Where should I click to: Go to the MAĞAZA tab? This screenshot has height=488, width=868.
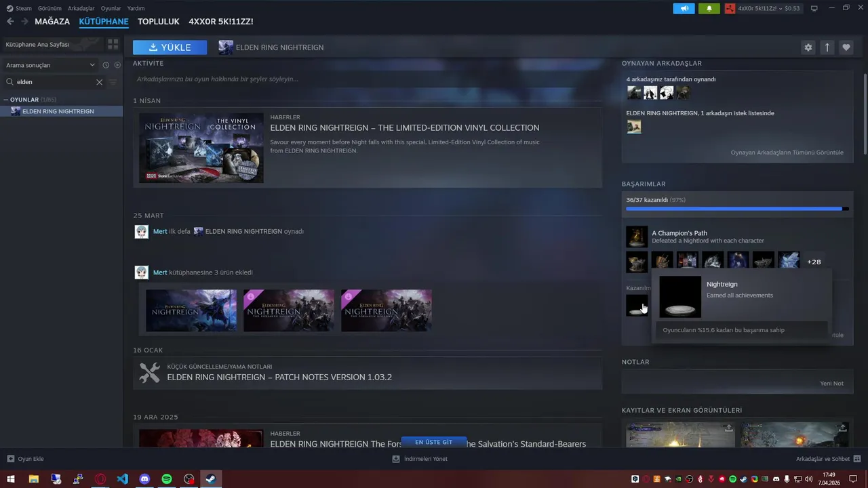(x=52, y=22)
